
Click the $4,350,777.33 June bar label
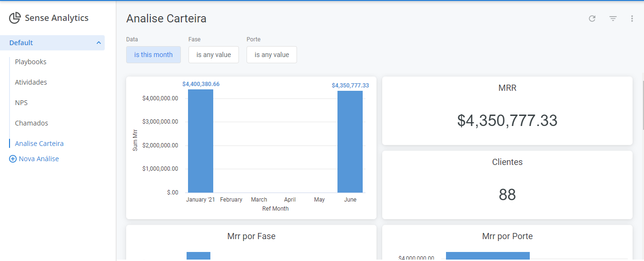350,86
